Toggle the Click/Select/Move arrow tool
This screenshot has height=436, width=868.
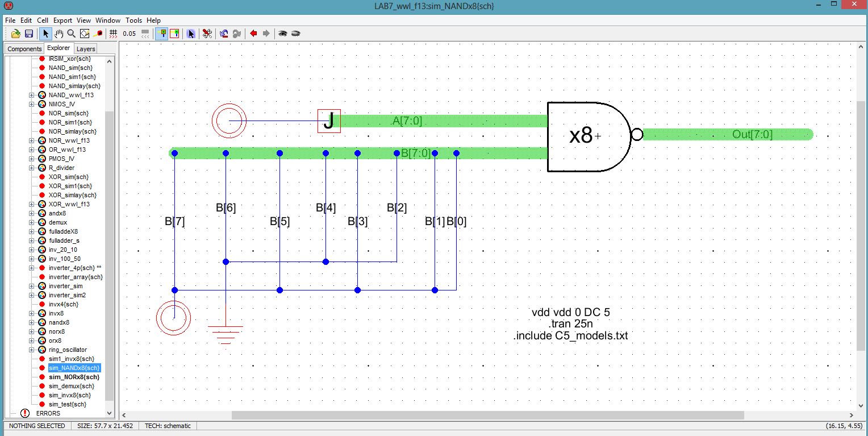[x=45, y=34]
